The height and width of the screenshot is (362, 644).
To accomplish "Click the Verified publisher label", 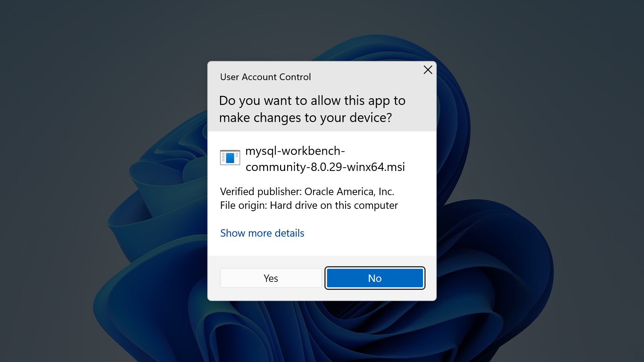I will (x=261, y=191).
